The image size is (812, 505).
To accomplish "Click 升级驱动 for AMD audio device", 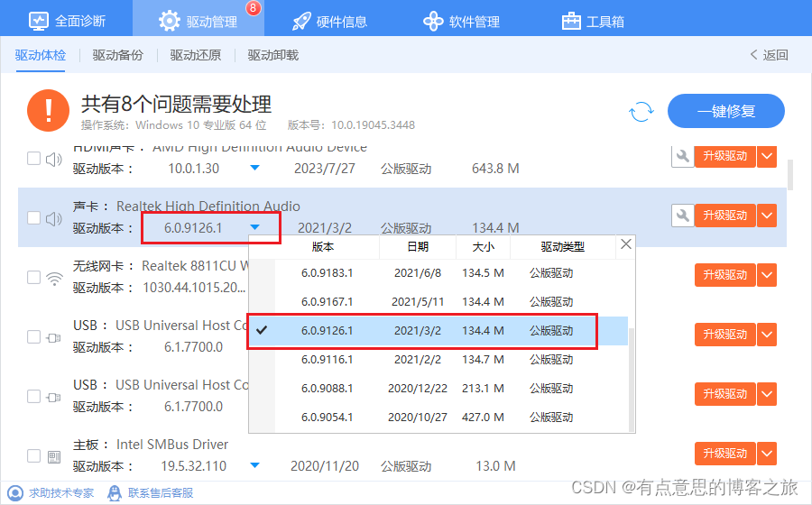I will (725, 156).
